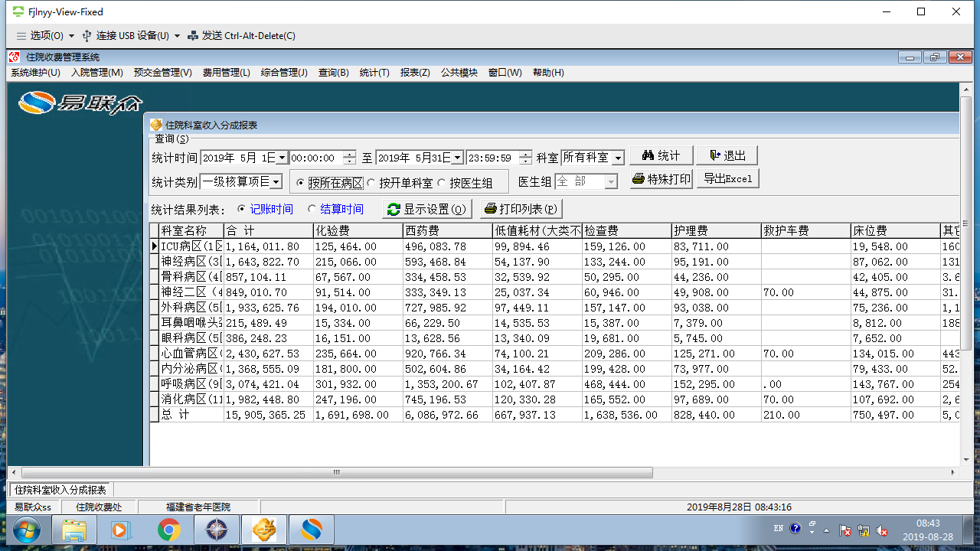980x551 pixels.
Task: Click the EN language indicator in tray
Action: click(x=779, y=529)
